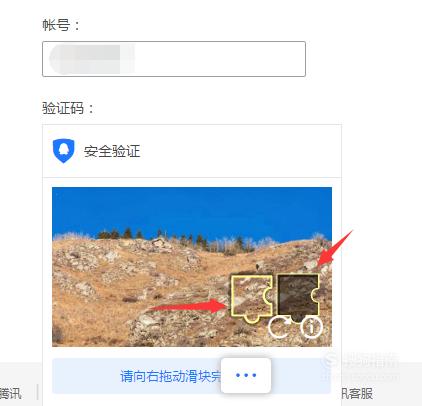Open the captcha info circle icon

[x=311, y=327]
